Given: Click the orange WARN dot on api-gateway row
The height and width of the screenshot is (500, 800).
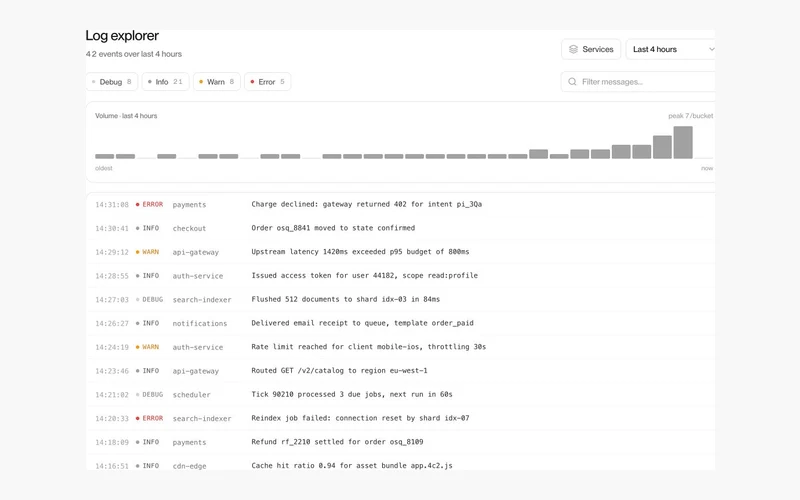Looking at the screenshot, I should coord(137,252).
